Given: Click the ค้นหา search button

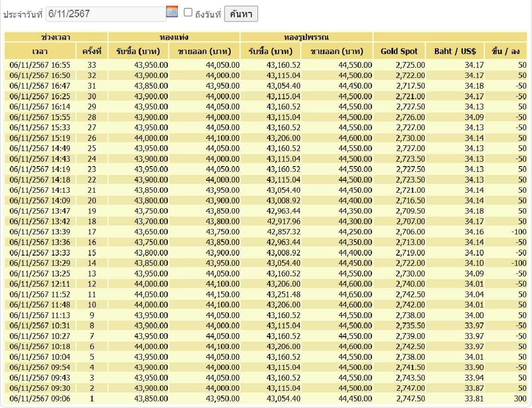Looking at the screenshot, I should pos(241,14).
